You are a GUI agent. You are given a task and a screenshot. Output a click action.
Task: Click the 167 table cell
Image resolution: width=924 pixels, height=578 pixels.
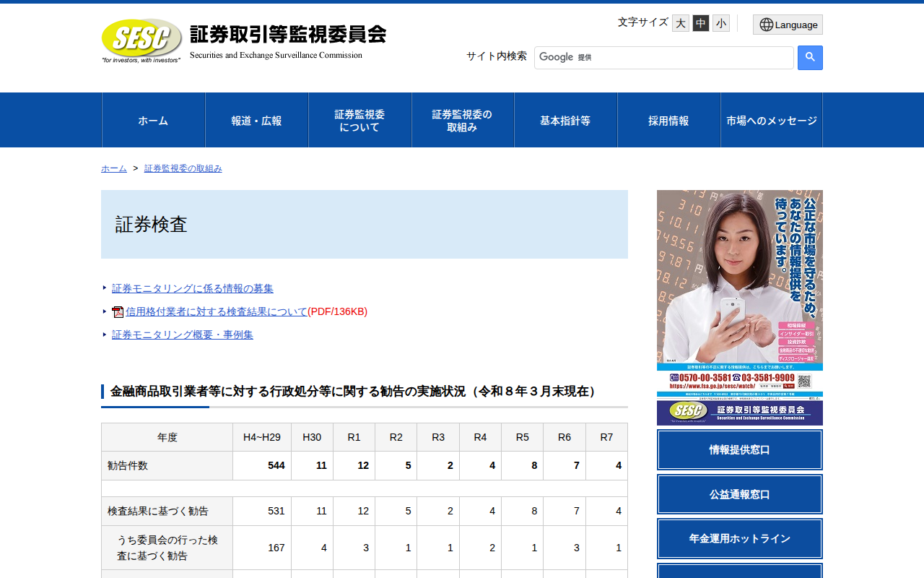pos(262,548)
